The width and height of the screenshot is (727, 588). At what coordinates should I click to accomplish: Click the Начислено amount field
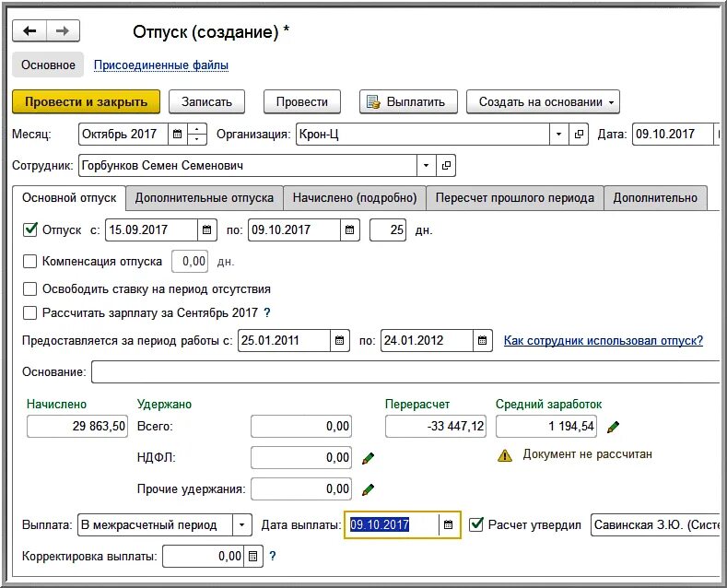(77, 427)
